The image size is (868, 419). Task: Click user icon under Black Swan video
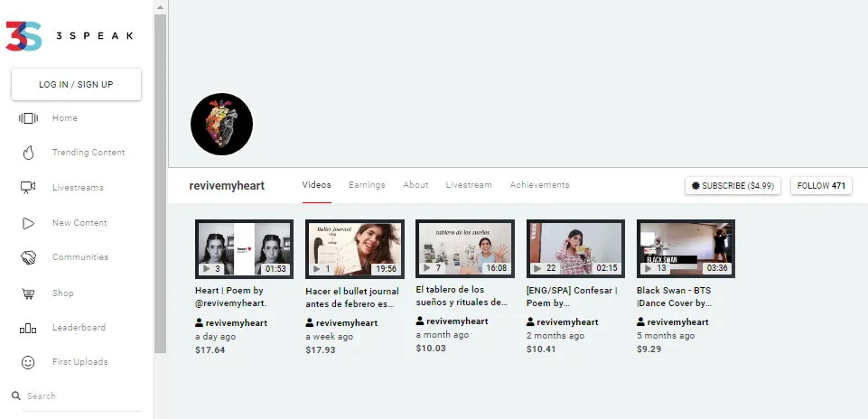641,321
